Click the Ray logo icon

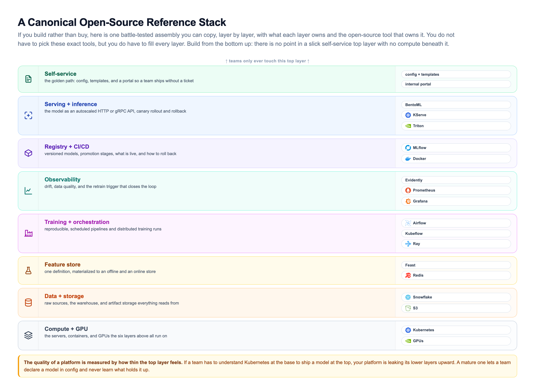click(x=408, y=244)
